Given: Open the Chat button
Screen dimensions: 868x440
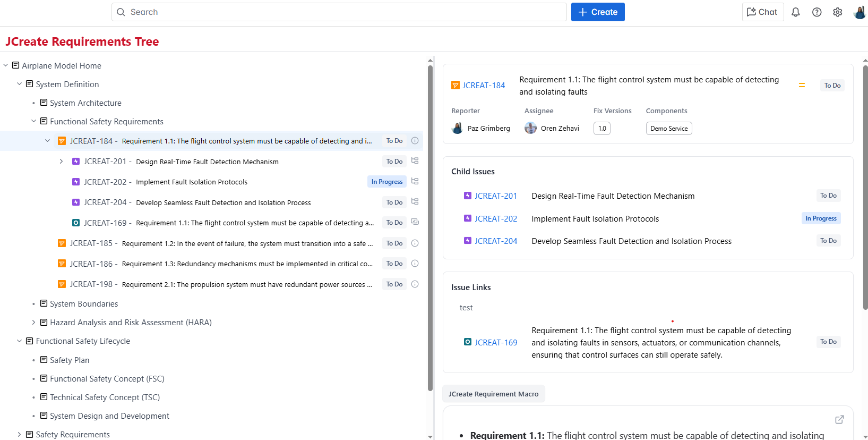Looking at the screenshot, I should tap(762, 12).
